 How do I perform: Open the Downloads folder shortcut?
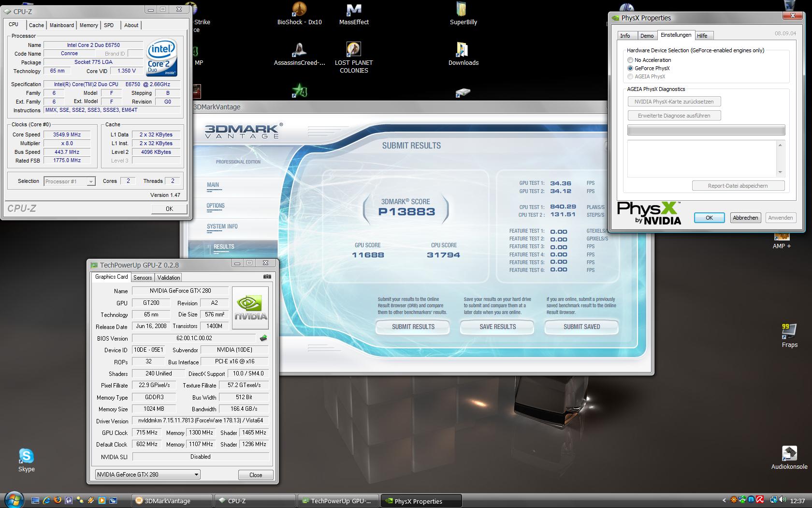(463, 54)
